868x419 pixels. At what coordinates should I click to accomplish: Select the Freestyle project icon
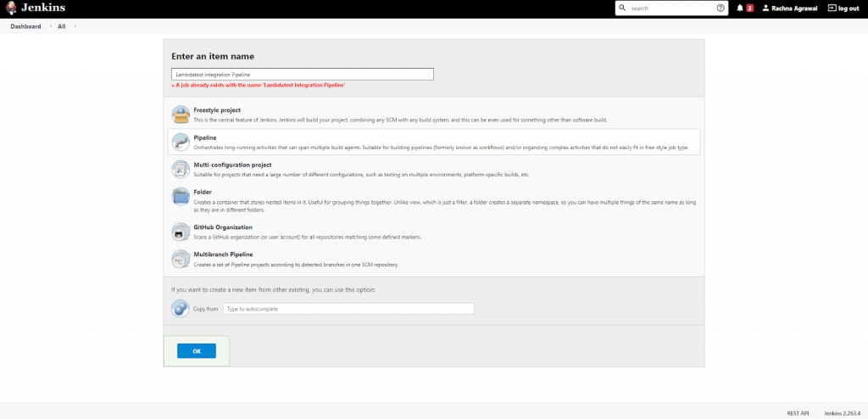pos(181,115)
